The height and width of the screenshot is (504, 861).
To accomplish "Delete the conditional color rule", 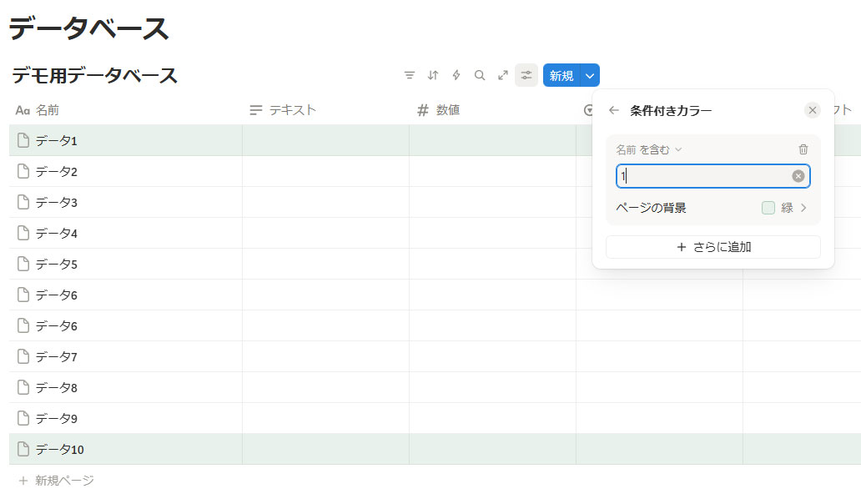I will click(x=803, y=149).
